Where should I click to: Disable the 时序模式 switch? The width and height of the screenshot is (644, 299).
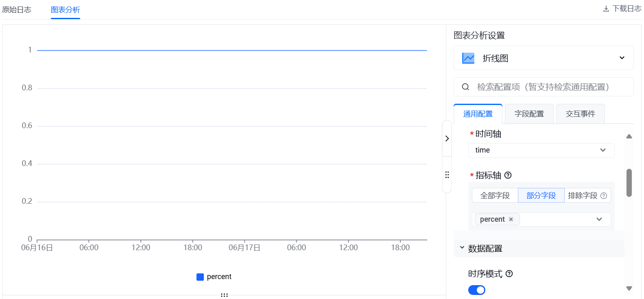click(476, 290)
